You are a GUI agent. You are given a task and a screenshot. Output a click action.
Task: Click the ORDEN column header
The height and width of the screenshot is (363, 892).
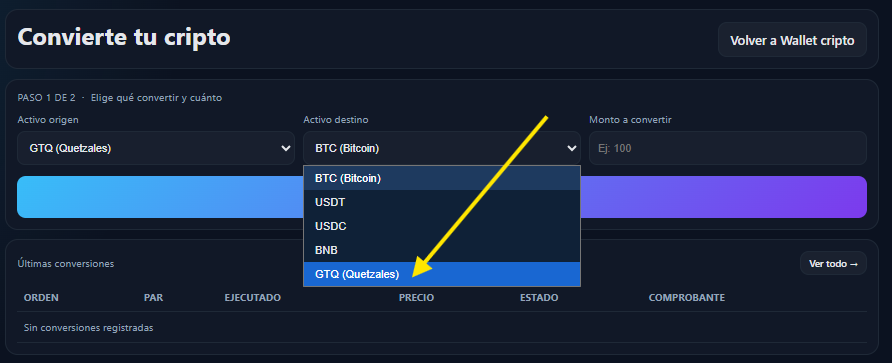tap(41, 298)
